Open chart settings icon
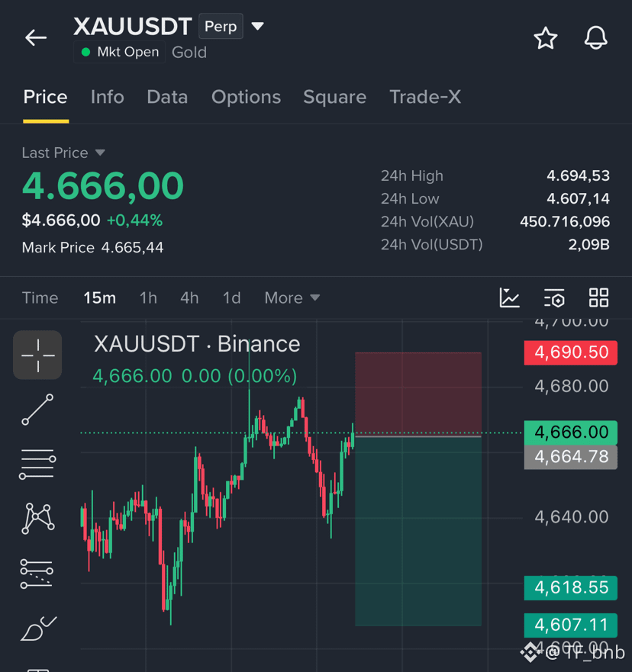 (x=554, y=297)
